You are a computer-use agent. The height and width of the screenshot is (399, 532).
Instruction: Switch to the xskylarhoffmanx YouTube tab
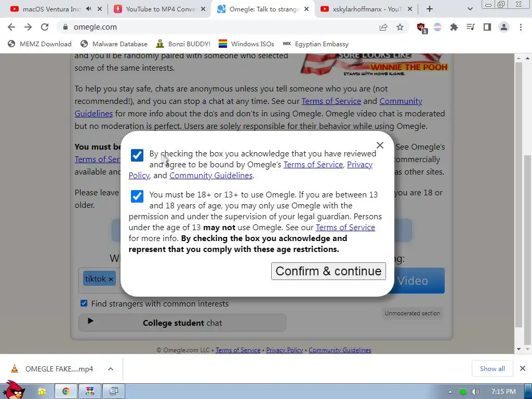pyautogui.click(x=366, y=9)
